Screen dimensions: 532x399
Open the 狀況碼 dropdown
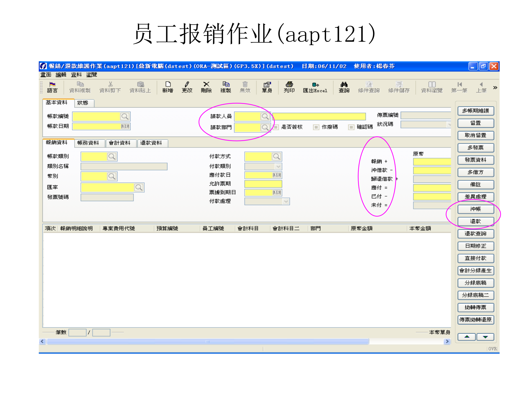[449, 125]
